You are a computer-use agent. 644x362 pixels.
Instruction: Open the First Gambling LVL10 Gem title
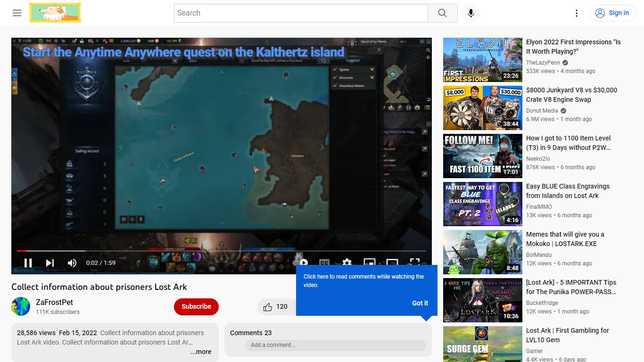568,335
